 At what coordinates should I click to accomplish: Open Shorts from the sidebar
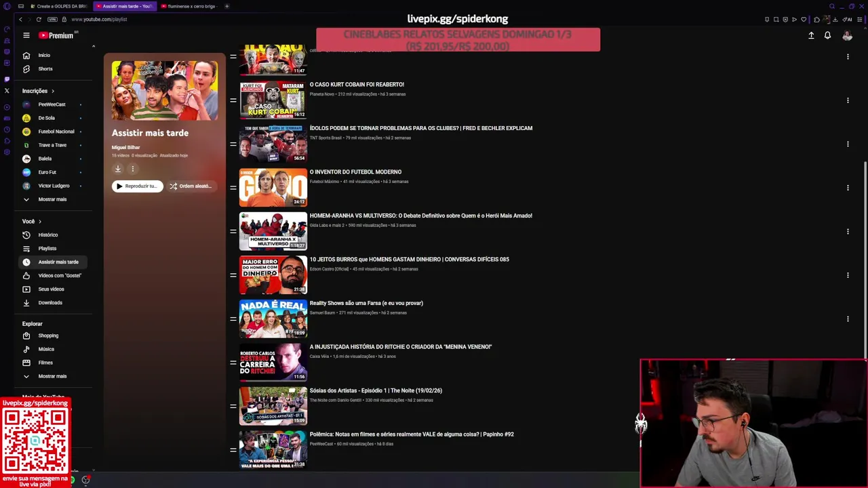point(45,68)
